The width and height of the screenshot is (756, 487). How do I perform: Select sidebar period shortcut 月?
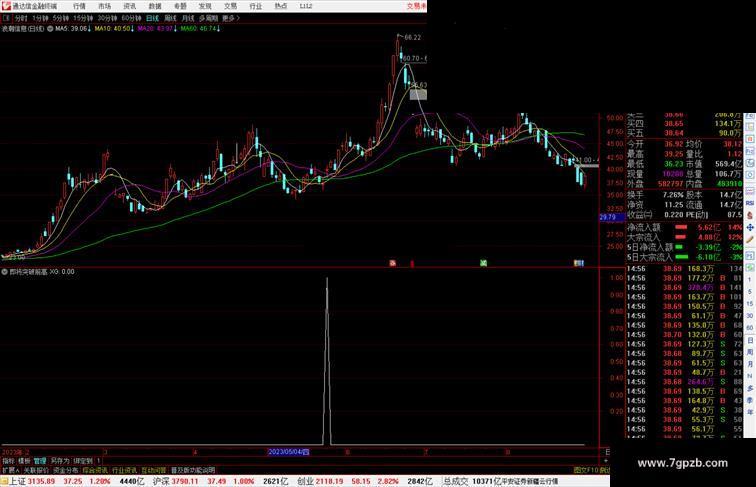750,364
